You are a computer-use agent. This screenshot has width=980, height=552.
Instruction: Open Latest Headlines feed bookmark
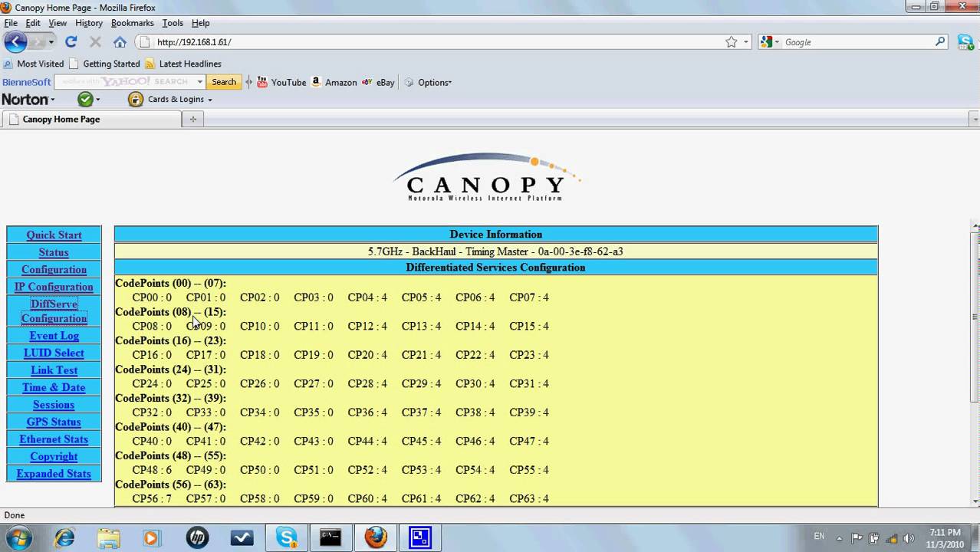pyautogui.click(x=183, y=64)
